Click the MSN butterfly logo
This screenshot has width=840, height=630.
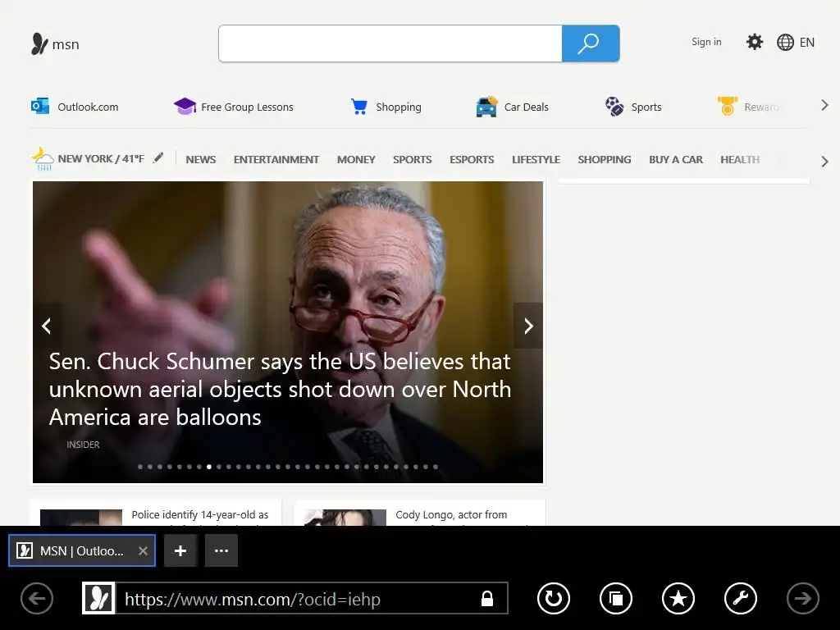point(39,44)
